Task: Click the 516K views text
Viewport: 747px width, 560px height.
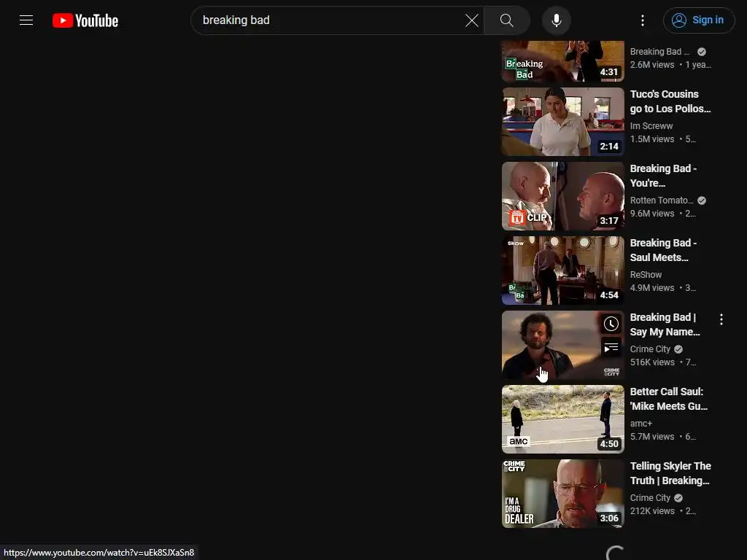Action: pyautogui.click(x=652, y=362)
